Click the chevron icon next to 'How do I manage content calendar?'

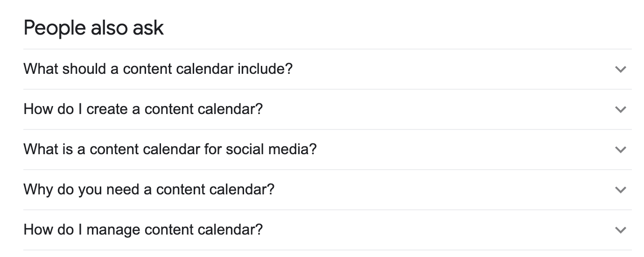pos(620,230)
